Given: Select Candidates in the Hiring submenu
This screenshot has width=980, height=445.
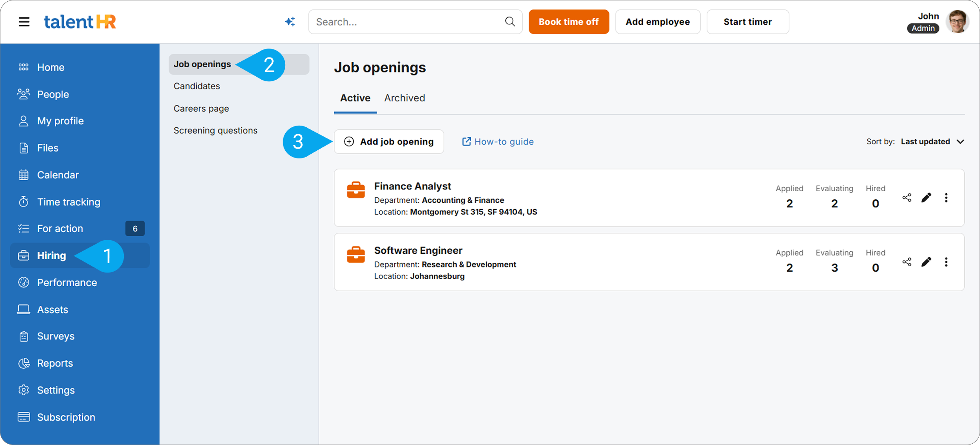Looking at the screenshot, I should coord(197,86).
